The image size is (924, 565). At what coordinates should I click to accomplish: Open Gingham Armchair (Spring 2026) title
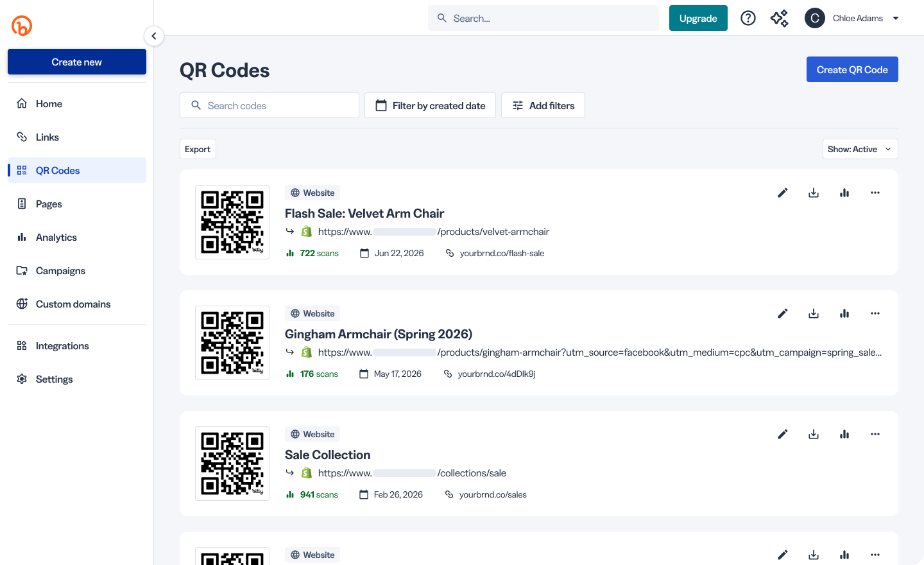coord(379,334)
